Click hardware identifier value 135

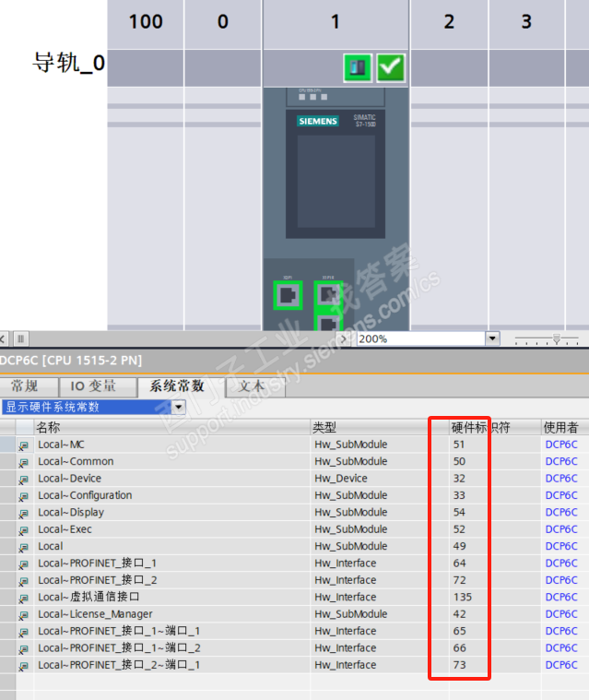click(463, 597)
